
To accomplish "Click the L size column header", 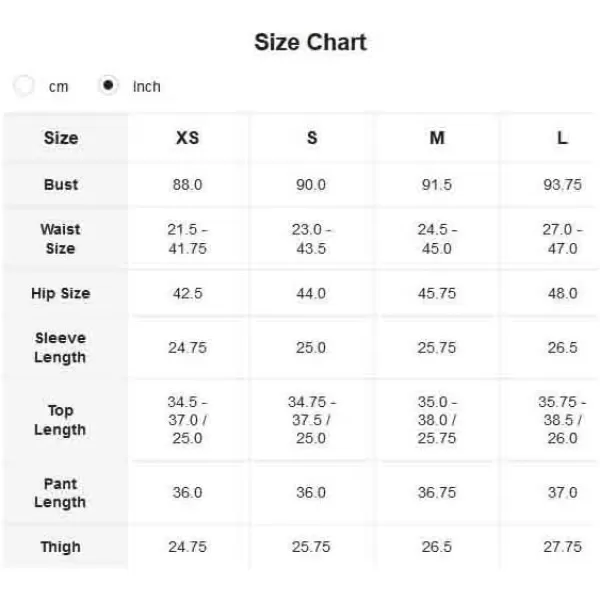I will pos(562,138).
